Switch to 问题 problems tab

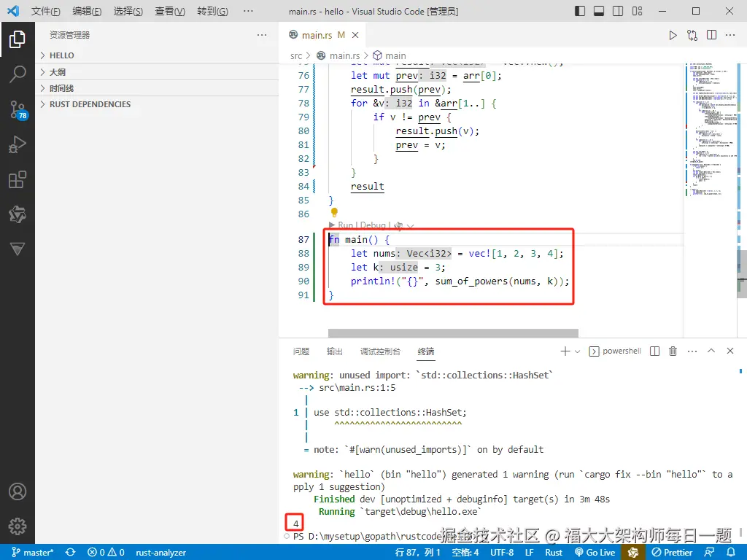[x=301, y=351]
